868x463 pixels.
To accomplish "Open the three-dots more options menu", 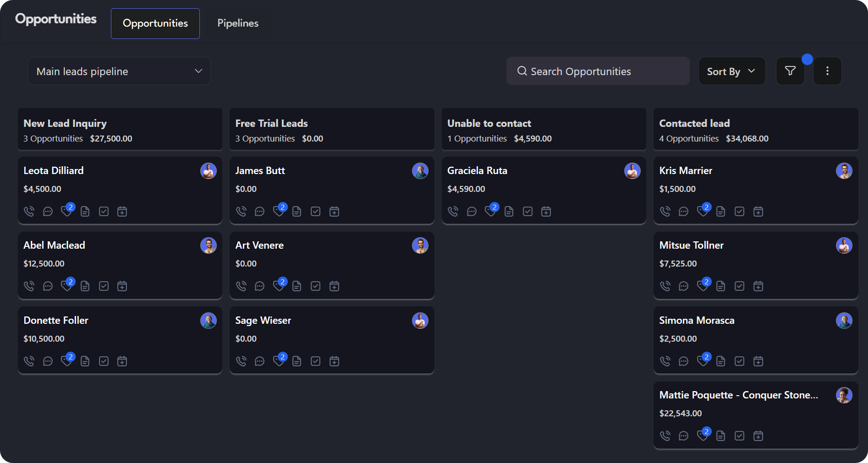I will tap(827, 71).
